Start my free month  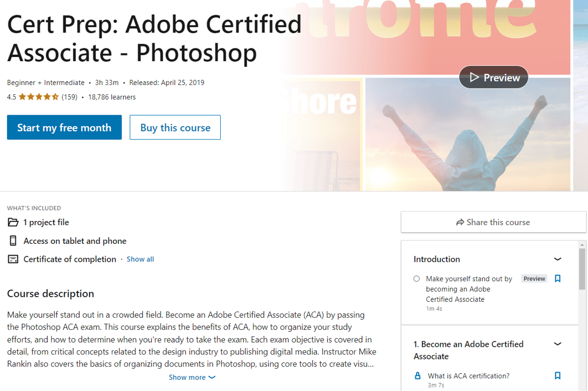coord(64,127)
